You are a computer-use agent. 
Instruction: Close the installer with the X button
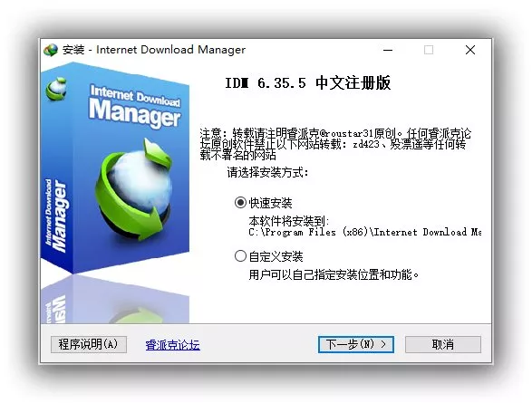469,50
